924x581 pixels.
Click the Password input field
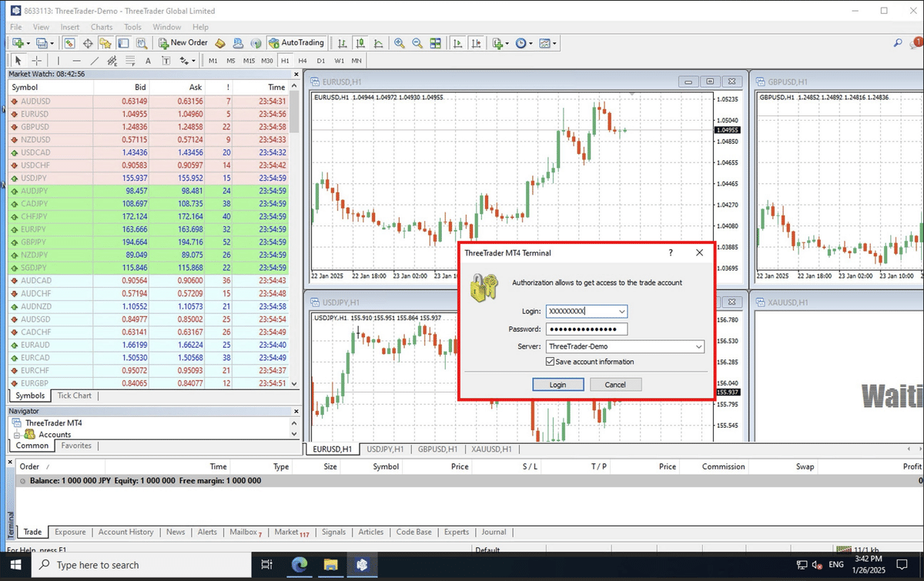[587, 329]
